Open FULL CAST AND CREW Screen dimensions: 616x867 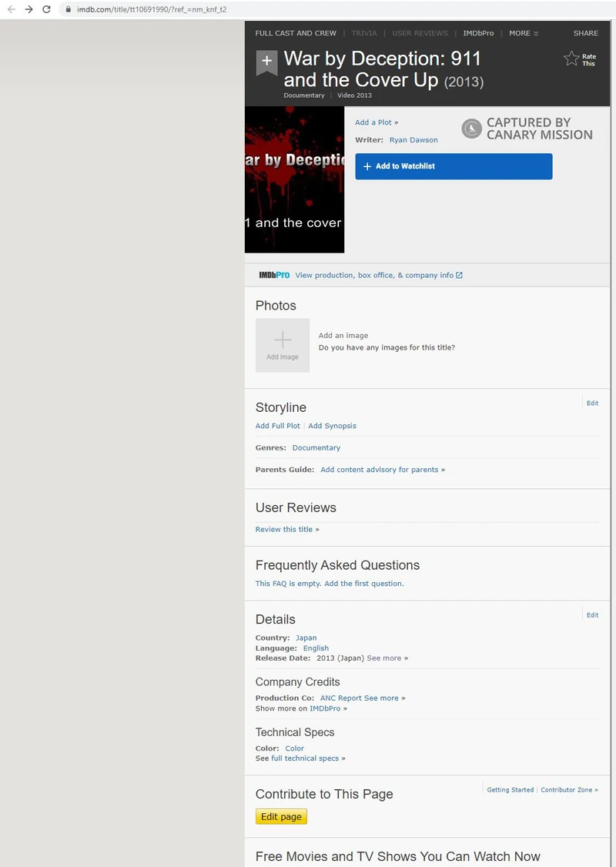pyautogui.click(x=296, y=33)
